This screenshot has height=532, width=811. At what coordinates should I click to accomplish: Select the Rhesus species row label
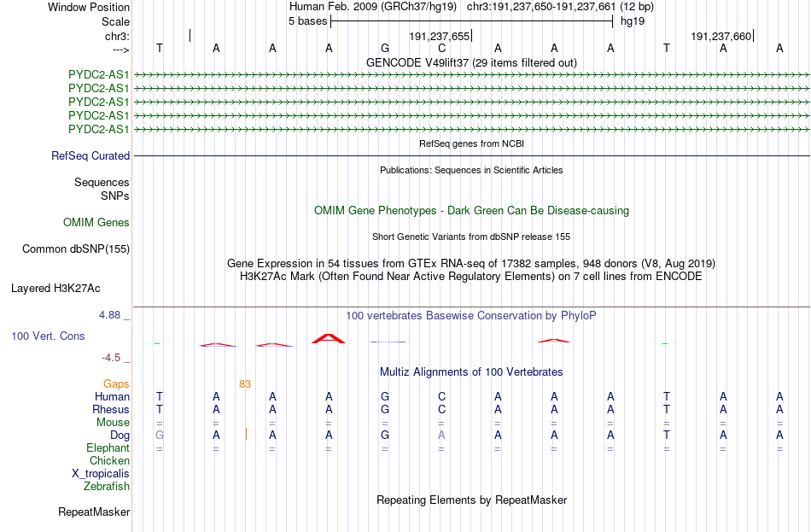(x=111, y=409)
